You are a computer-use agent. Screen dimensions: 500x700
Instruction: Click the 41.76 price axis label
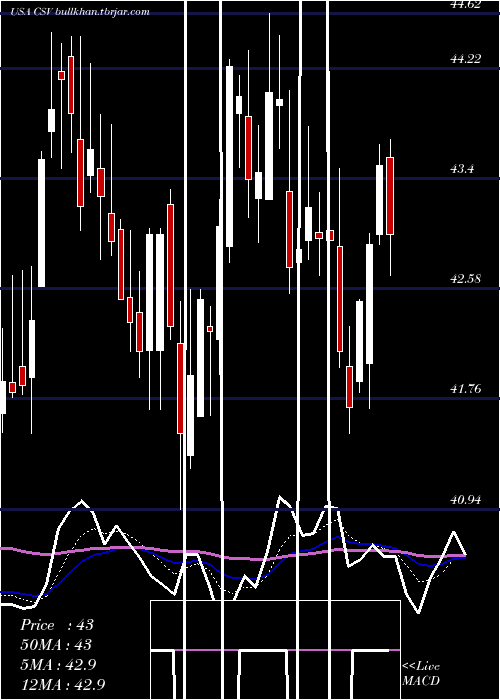[466, 389]
